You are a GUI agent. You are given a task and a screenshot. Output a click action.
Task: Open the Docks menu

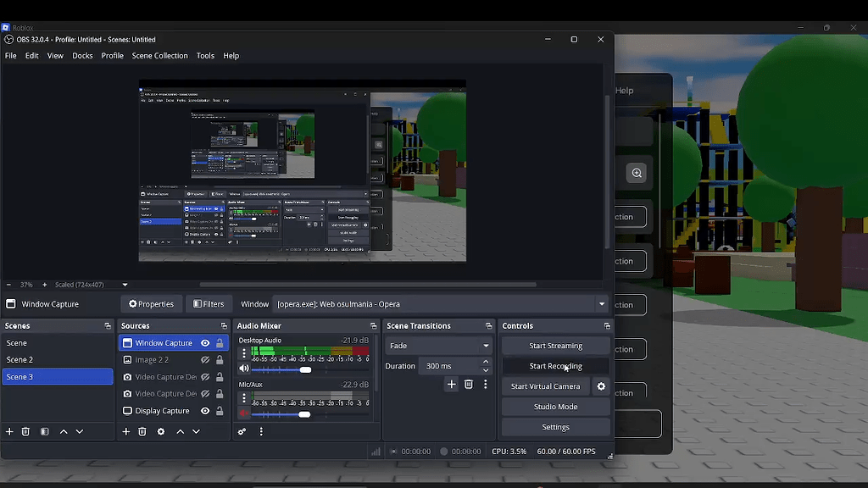pyautogui.click(x=82, y=55)
